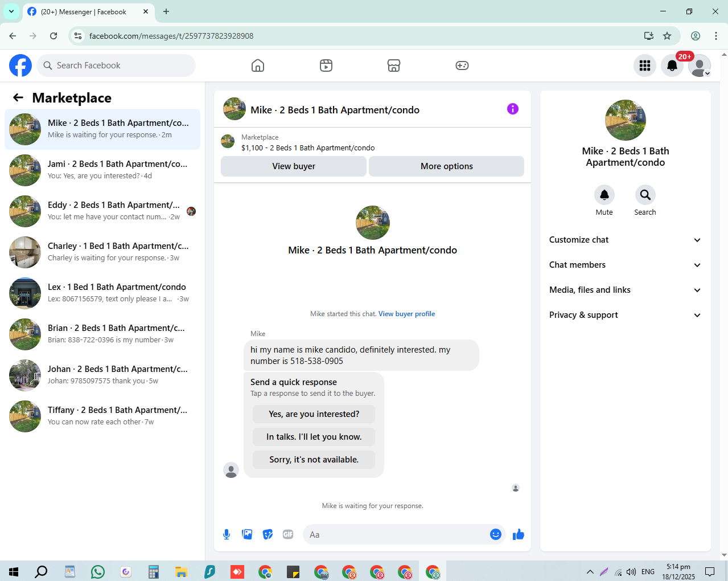This screenshot has height=581, width=728.
Task: Open the Chrome tab search dropdown arrow
Action: point(11,11)
